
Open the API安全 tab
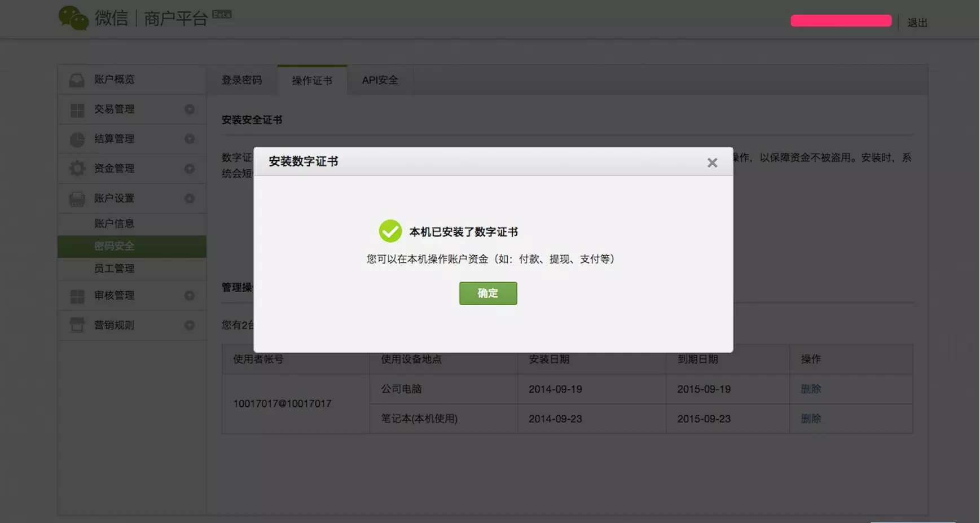pos(380,80)
